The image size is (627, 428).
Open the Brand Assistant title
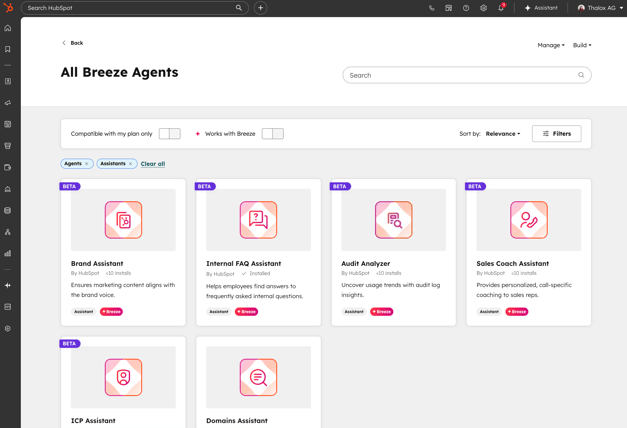click(x=97, y=264)
